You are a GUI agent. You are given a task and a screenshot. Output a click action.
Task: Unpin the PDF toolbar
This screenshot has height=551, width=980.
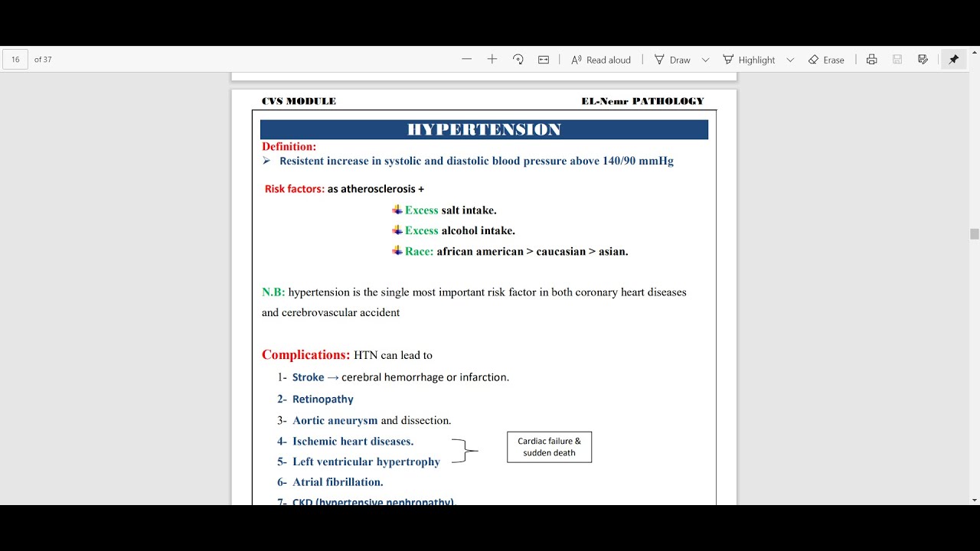[x=954, y=59]
